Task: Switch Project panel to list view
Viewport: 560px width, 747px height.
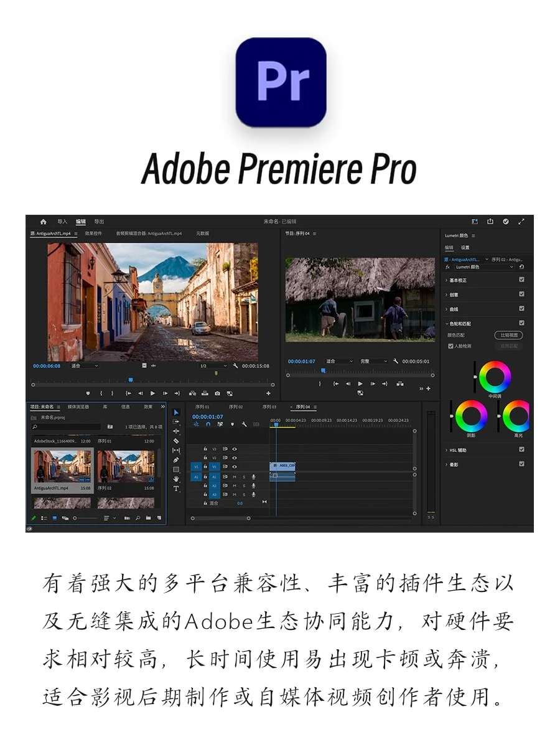Action: tap(44, 518)
